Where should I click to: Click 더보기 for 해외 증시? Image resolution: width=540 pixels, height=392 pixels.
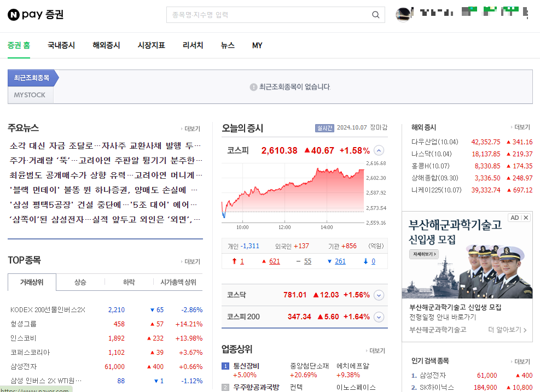pyautogui.click(x=520, y=127)
